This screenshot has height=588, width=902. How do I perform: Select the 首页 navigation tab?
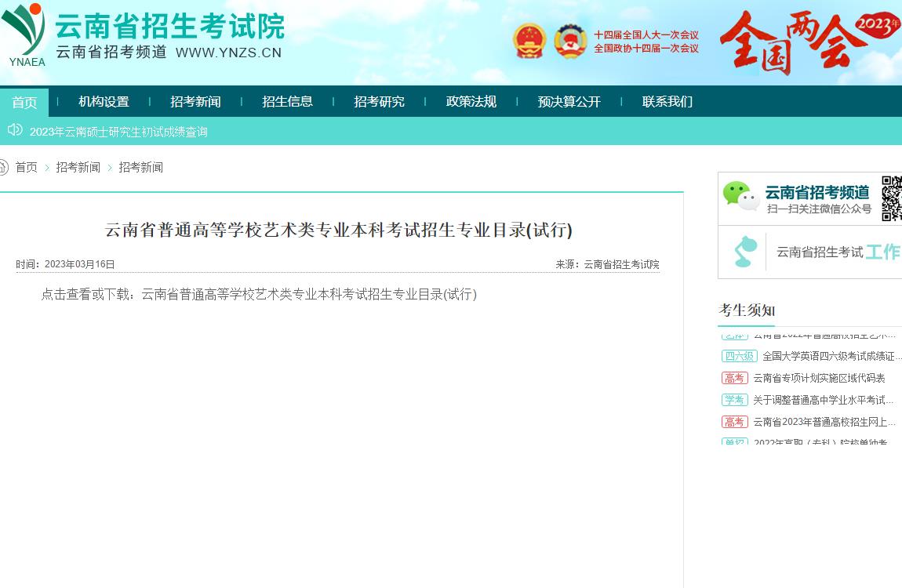point(24,102)
